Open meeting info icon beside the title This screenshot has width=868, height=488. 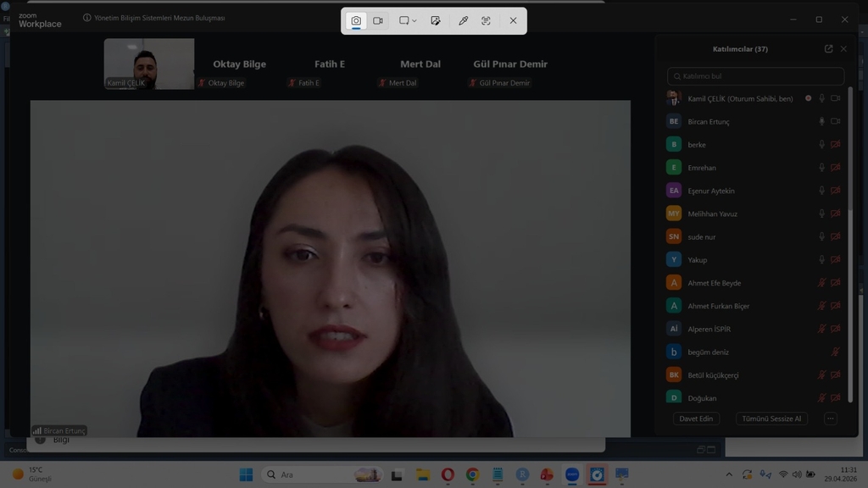pyautogui.click(x=87, y=18)
